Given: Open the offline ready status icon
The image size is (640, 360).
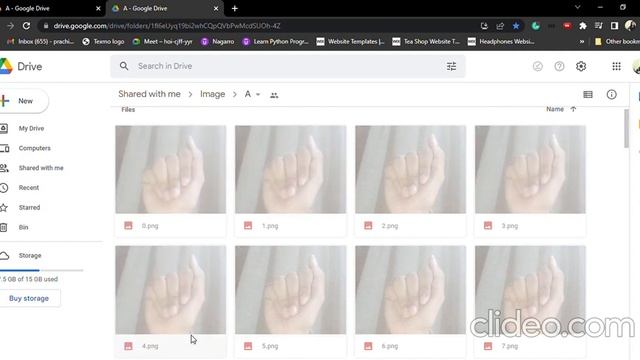Looking at the screenshot, I should 538,66.
